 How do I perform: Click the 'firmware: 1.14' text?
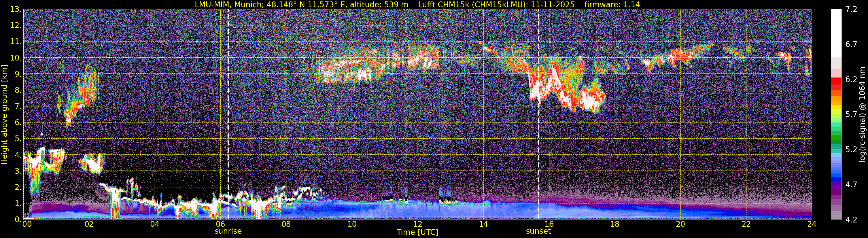(x=612, y=4)
